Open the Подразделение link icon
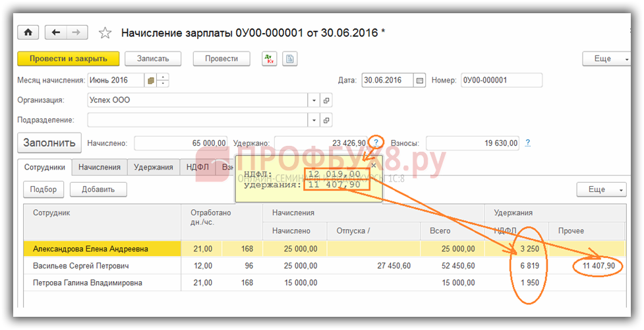 326,120
